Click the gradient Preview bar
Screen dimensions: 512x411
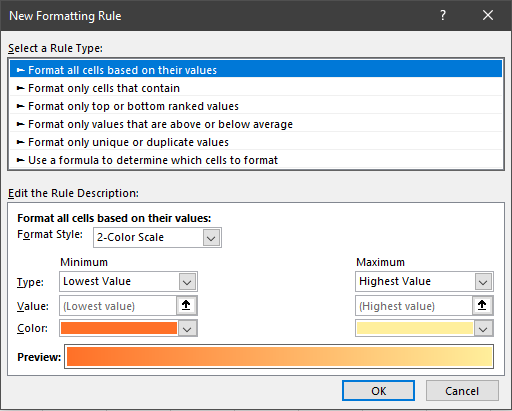pyautogui.click(x=279, y=356)
